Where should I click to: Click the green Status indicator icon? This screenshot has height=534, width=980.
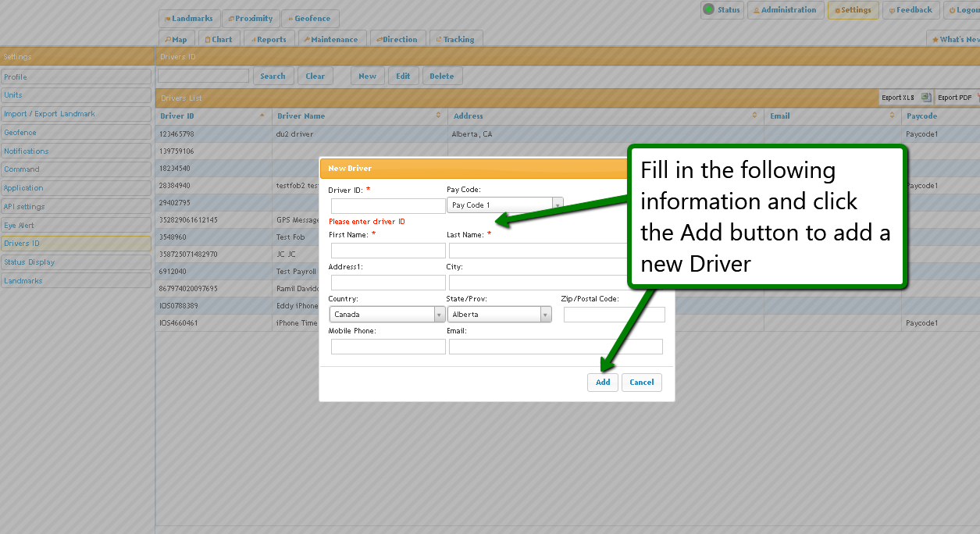(708, 9)
